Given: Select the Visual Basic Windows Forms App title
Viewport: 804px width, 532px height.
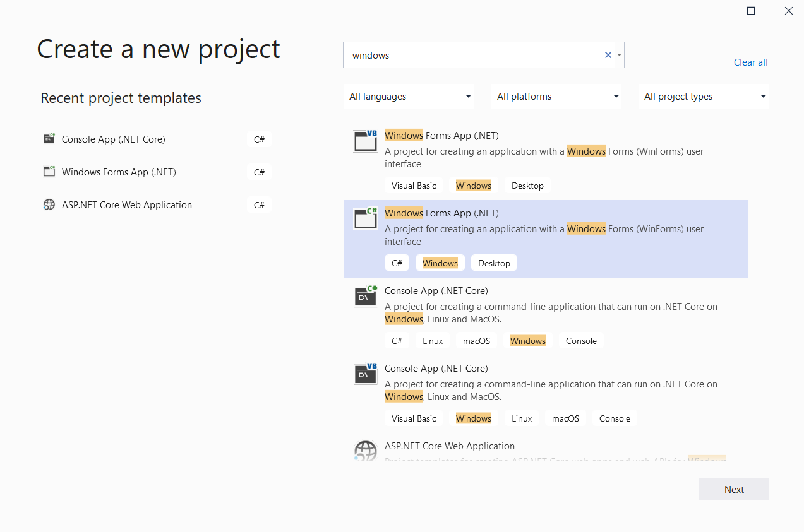Looking at the screenshot, I should coord(441,135).
